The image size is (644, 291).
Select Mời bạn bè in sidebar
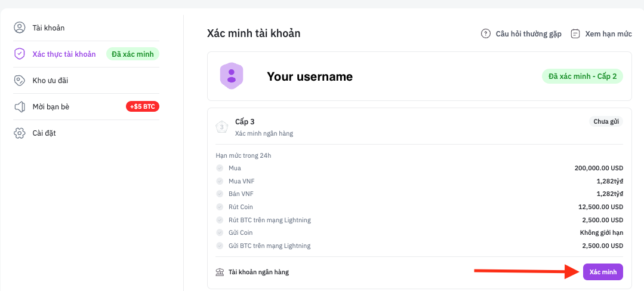point(51,106)
